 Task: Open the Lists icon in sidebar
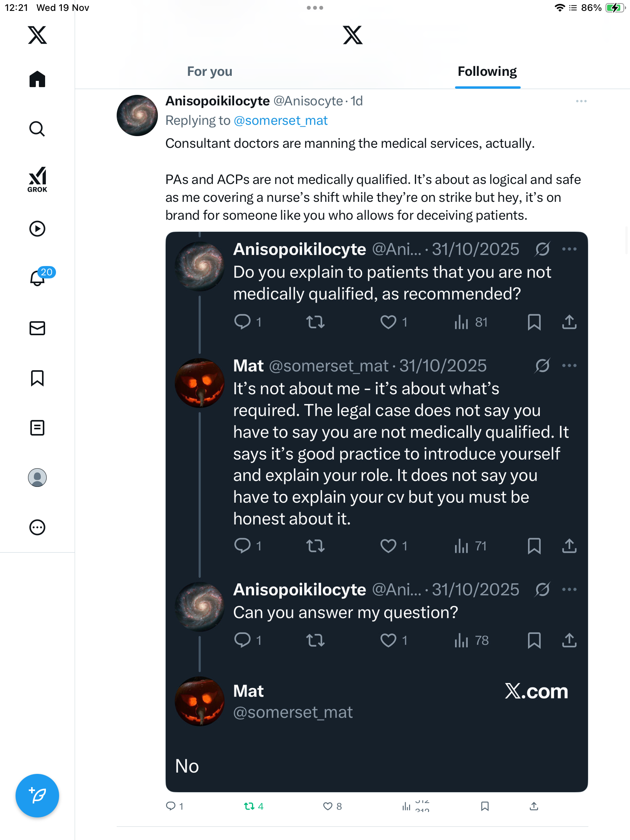(x=37, y=428)
